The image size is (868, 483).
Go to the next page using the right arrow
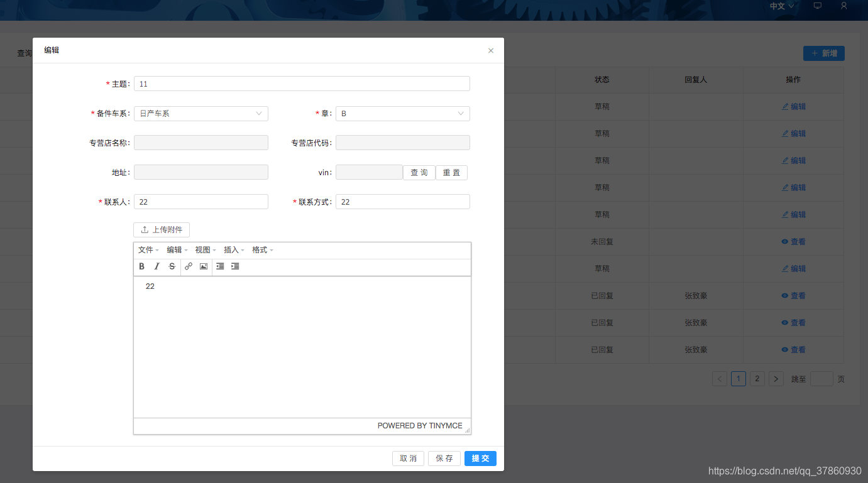pyautogui.click(x=776, y=379)
